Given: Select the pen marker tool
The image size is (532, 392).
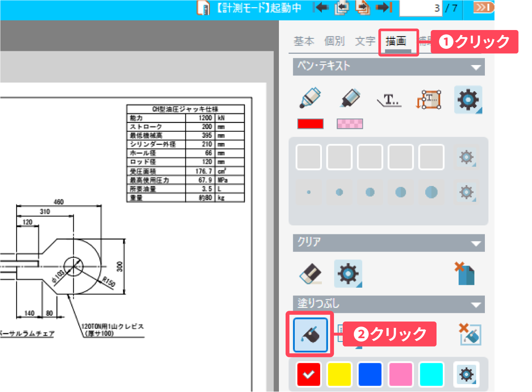Looking at the screenshot, I should pyautogui.click(x=310, y=98).
